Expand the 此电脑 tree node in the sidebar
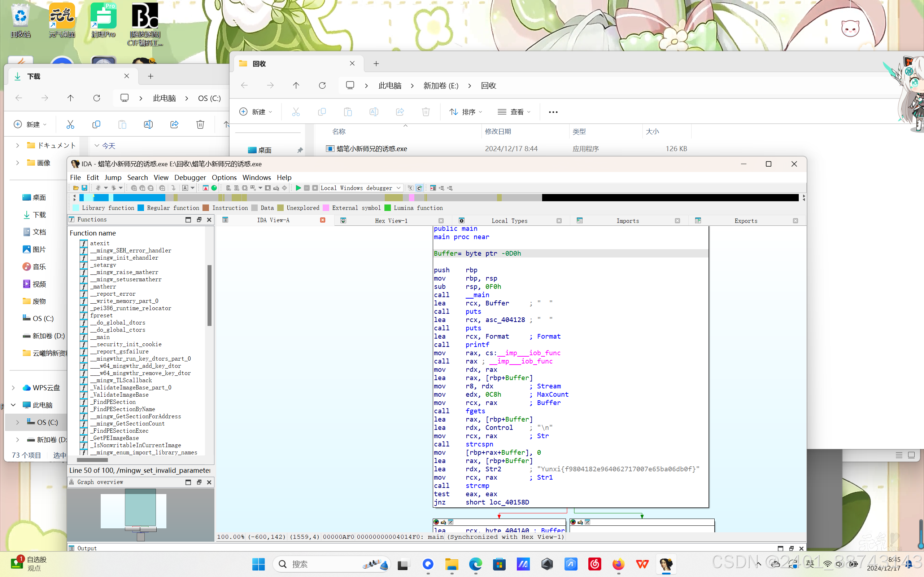The image size is (924, 577). (13, 405)
